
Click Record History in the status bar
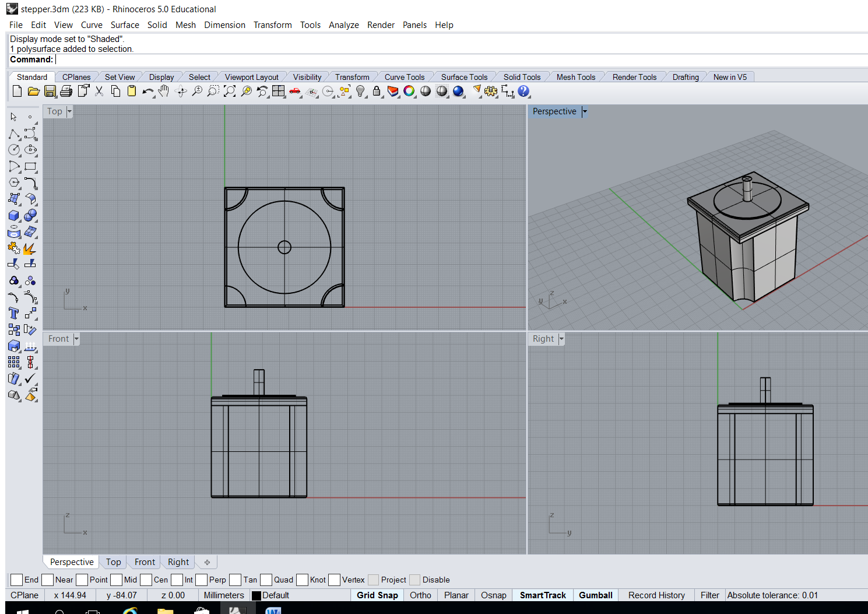pos(656,595)
